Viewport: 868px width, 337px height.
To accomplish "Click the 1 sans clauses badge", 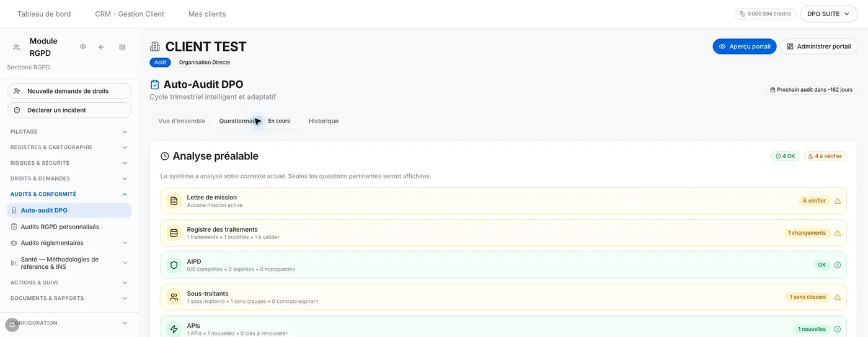I will (808, 297).
